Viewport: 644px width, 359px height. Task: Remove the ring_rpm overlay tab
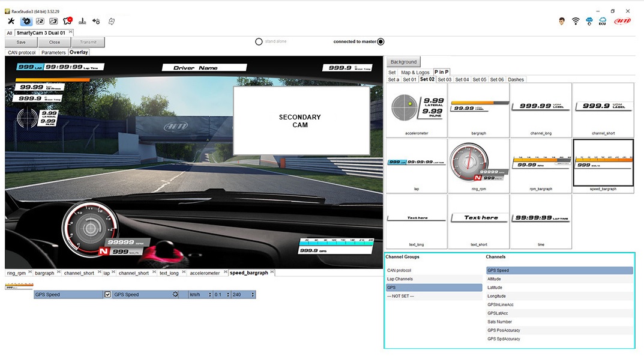click(x=30, y=272)
